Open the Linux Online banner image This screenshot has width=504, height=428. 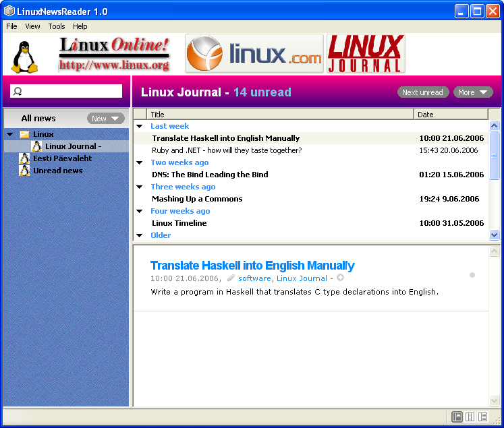point(113,54)
